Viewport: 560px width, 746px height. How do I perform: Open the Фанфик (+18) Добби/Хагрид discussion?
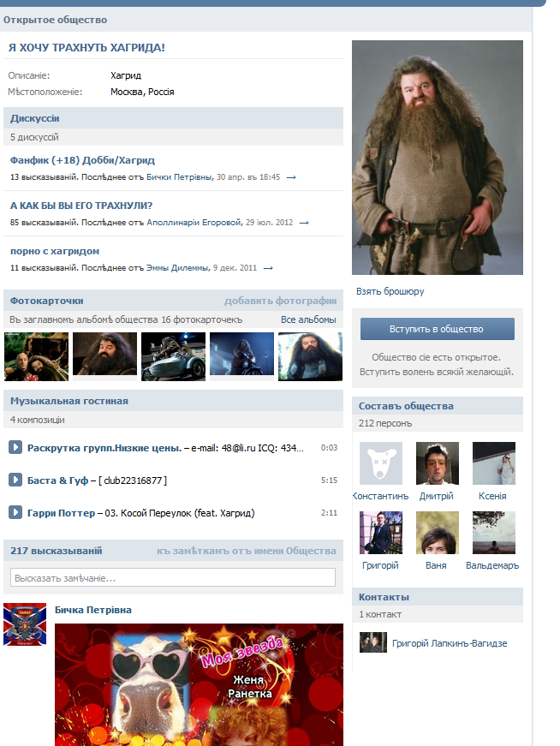(82, 160)
